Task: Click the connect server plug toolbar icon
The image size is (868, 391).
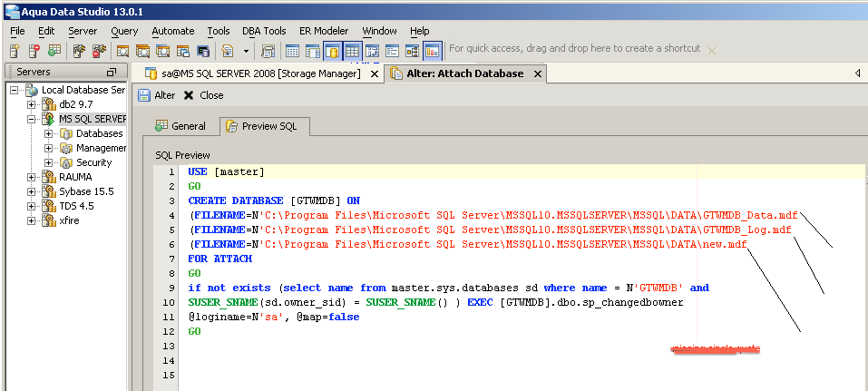Action: (x=79, y=51)
